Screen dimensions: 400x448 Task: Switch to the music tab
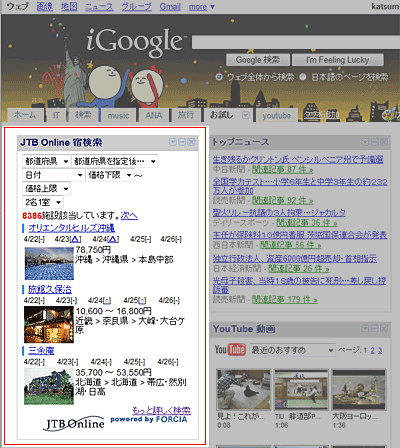(118, 115)
